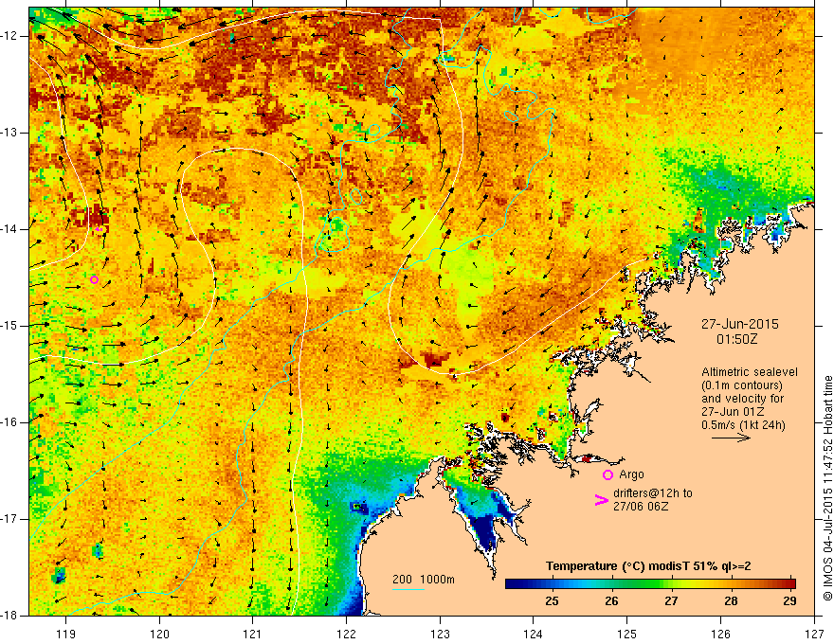
Task: Click the longitude axis label 119
Action: [66, 634]
